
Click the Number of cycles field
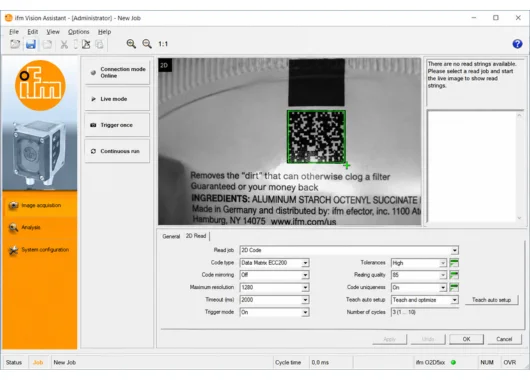pos(425,312)
